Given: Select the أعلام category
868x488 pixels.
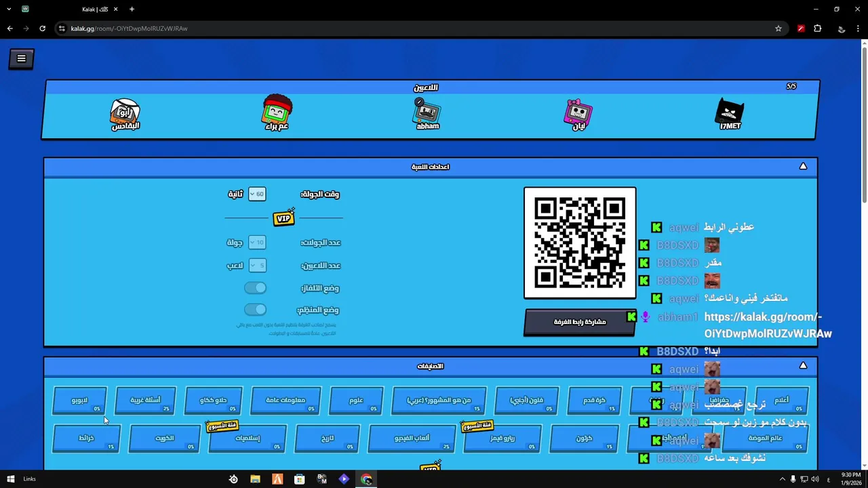Looking at the screenshot, I should (781, 400).
